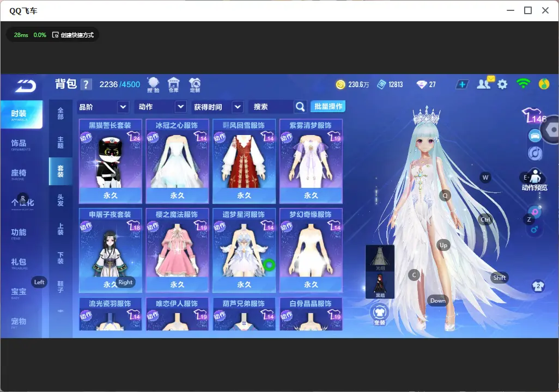Click the blue coupon currency icon

pyautogui.click(x=381, y=84)
